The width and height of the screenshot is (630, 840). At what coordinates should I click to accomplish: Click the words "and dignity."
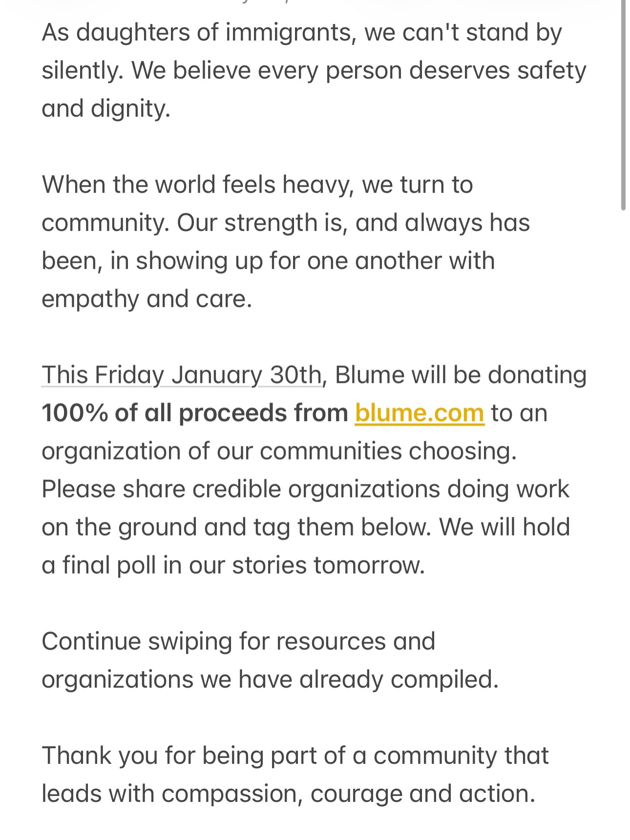(x=106, y=108)
